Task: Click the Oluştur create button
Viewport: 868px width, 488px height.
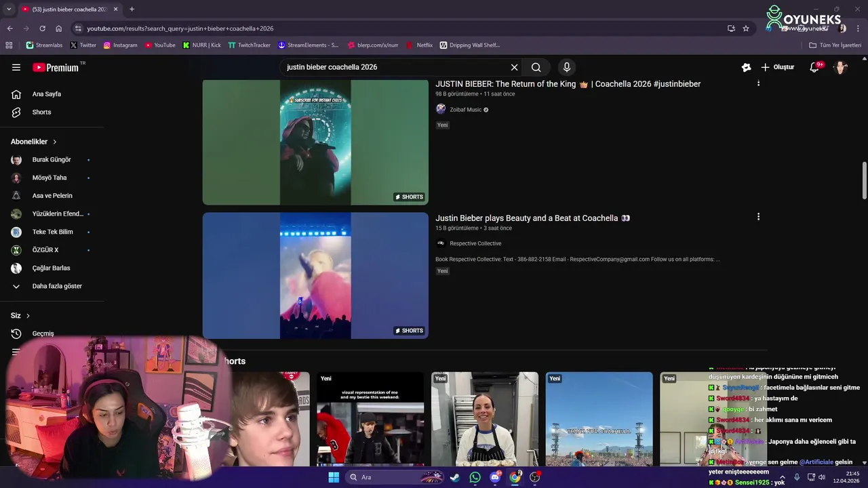Action: pyautogui.click(x=778, y=67)
